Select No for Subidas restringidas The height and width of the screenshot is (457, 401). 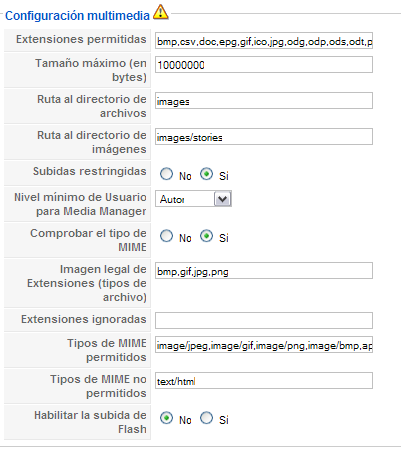coord(166,174)
